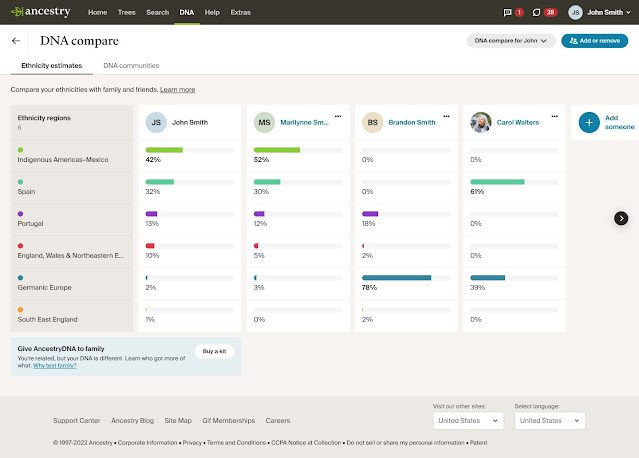This screenshot has width=639, height=458.
Task: Open the DNA menu
Action: pos(187,13)
